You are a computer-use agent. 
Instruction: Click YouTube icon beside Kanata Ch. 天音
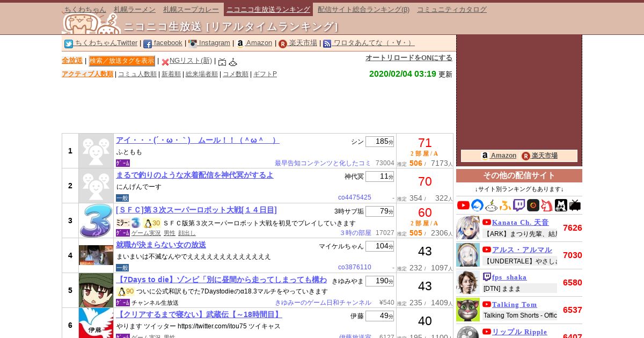click(x=487, y=222)
